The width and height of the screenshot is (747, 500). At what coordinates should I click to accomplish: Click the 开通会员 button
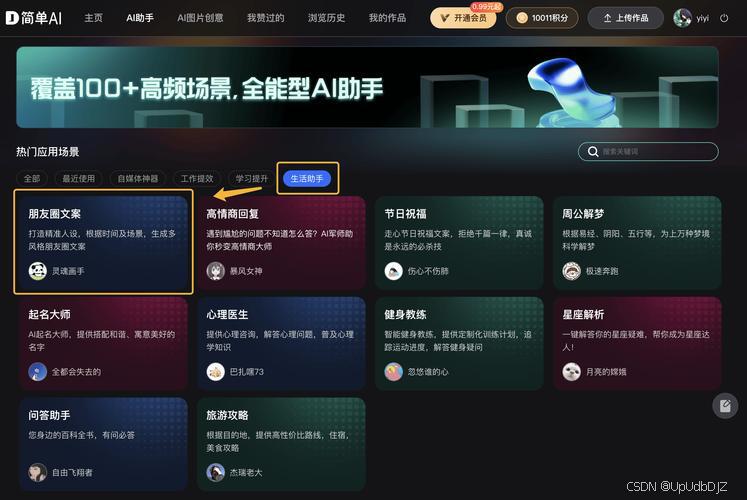click(463, 18)
